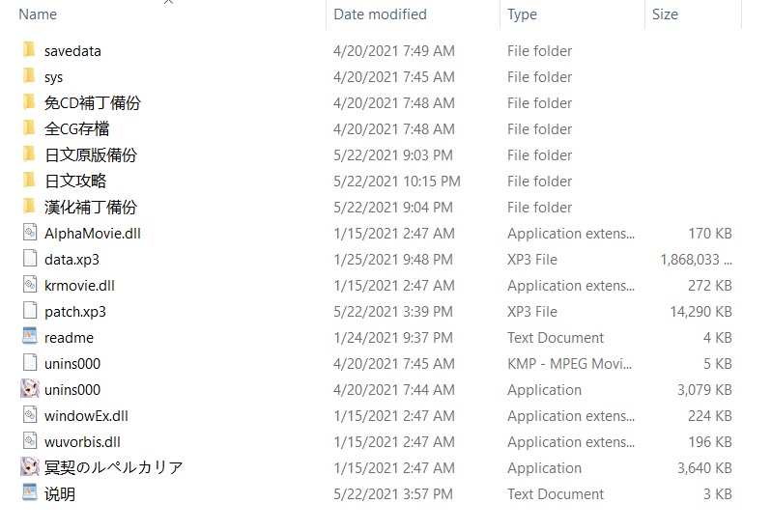Select the 说明 text document icon

click(x=30, y=493)
